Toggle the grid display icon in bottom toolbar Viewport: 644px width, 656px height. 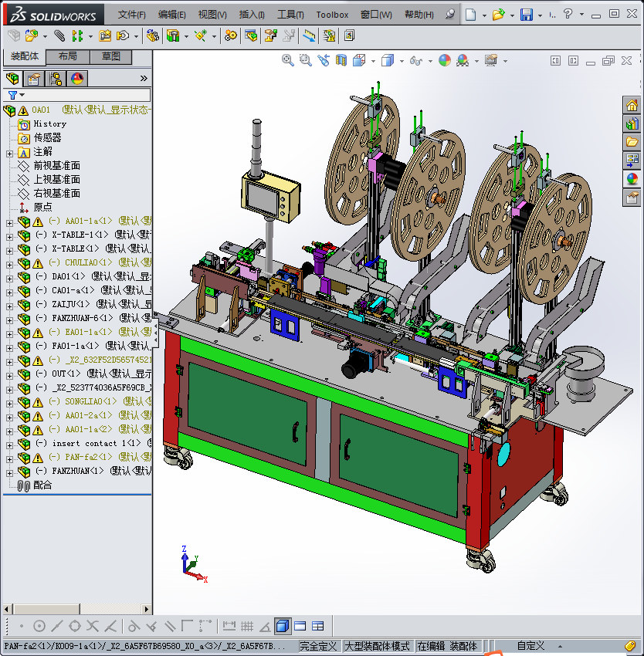point(247,626)
